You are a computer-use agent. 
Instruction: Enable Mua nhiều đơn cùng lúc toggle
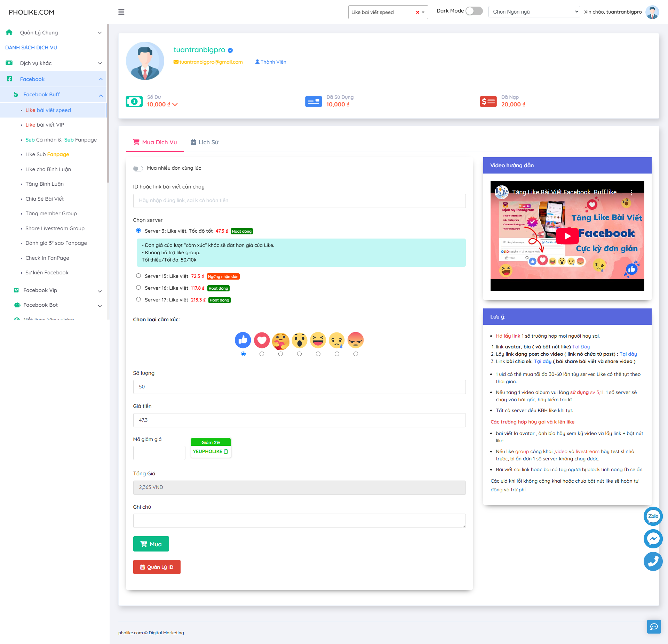(x=138, y=169)
